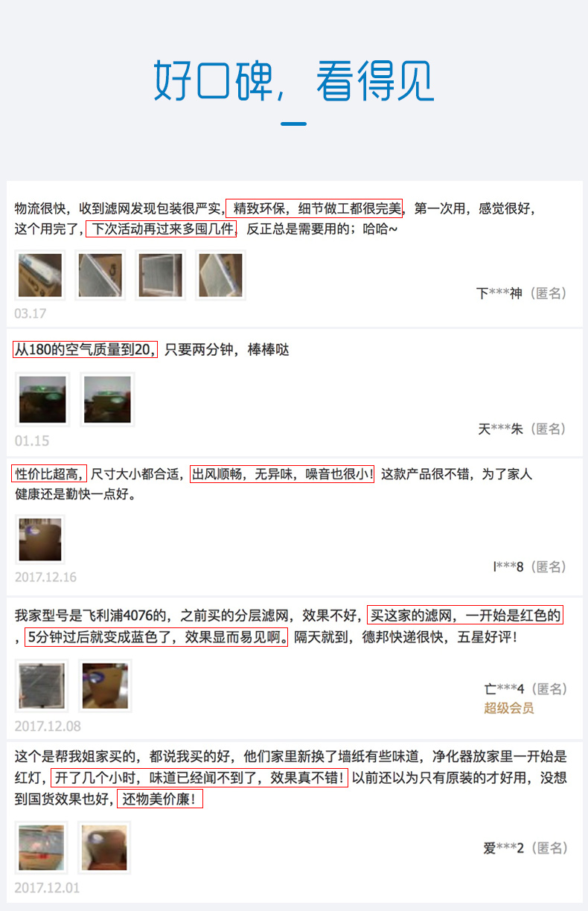The width and height of the screenshot is (588, 911).
Task: Click highlighted phrase 从180的空气质量到20
Action: (x=85, y=349)
